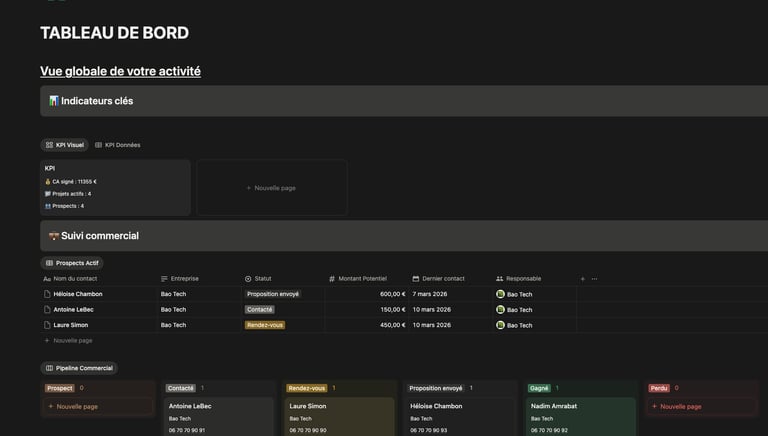The image size is (768, 436).
Task: Click the Prospects : 4 KPI line
Action: pyautogui.click(x=65, y=206)
